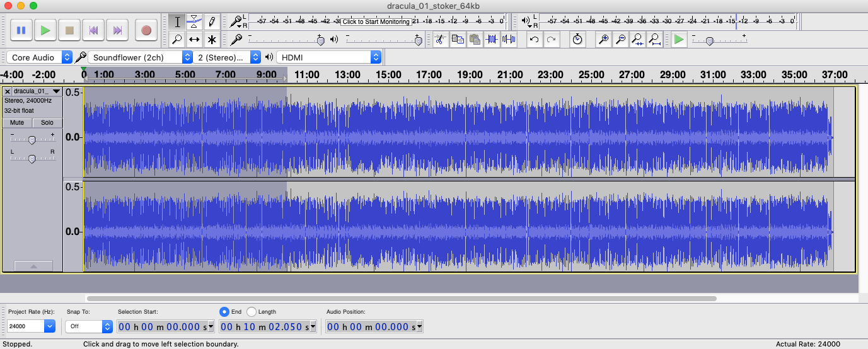868x349 pixels.
Task: Open the Snap To Off dropdown
Action: pyautogui.click(x=88, y=326)
